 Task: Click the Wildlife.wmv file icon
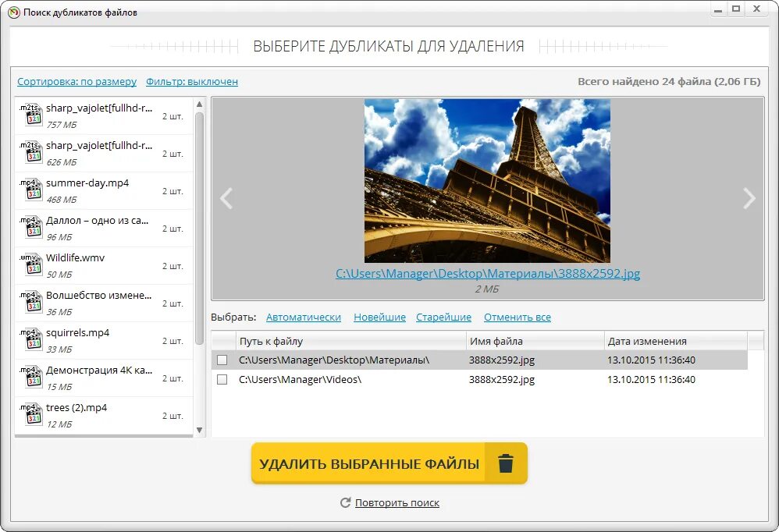(31, 265)
